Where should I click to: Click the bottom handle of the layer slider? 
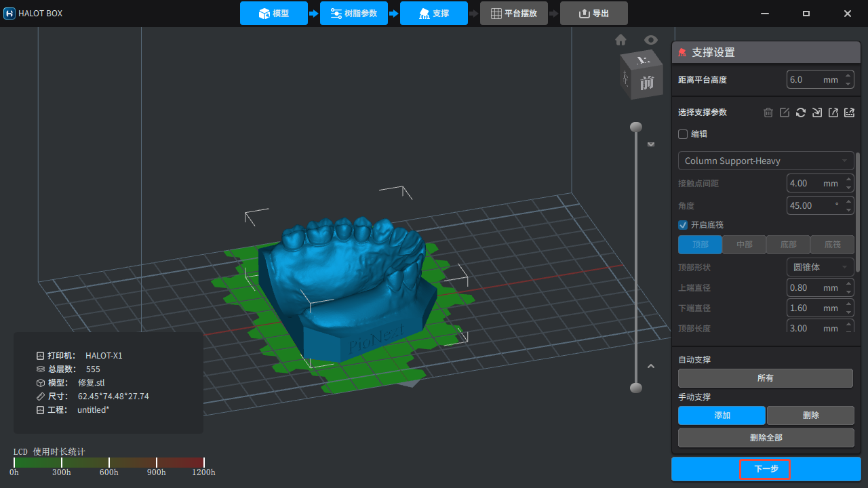pos(636,388)
